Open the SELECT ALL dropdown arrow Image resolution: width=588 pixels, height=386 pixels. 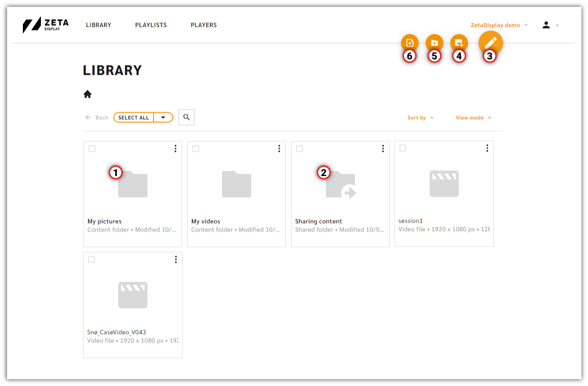coord(163,117)
